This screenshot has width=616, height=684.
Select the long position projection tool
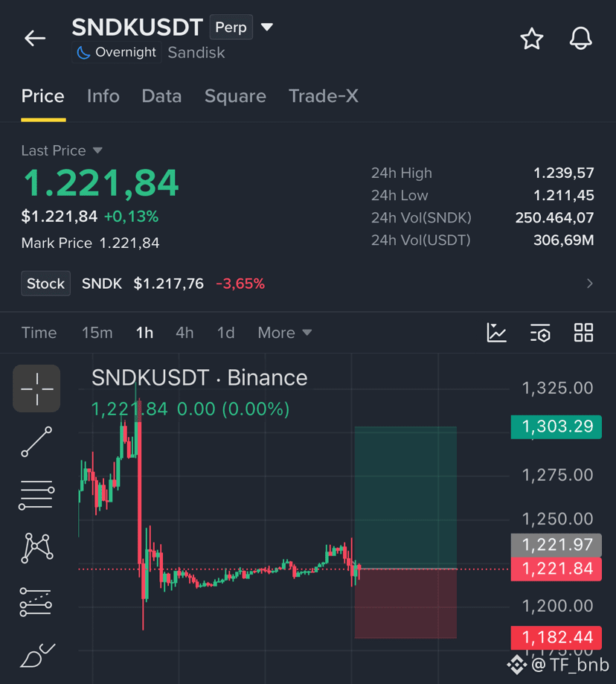point(36,602)
